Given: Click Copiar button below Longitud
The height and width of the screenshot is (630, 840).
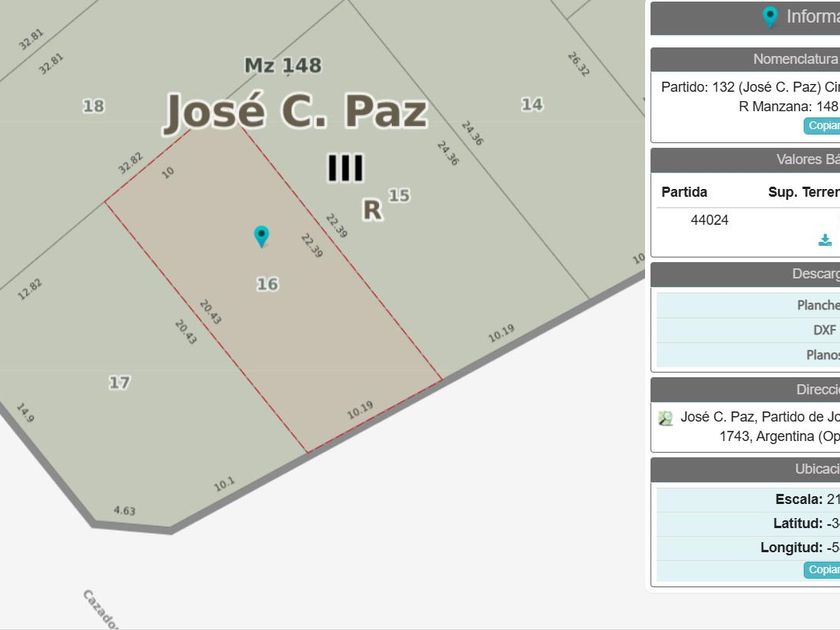Looking at the screenshot, I should pyautogui.click(x=822, y=569).
